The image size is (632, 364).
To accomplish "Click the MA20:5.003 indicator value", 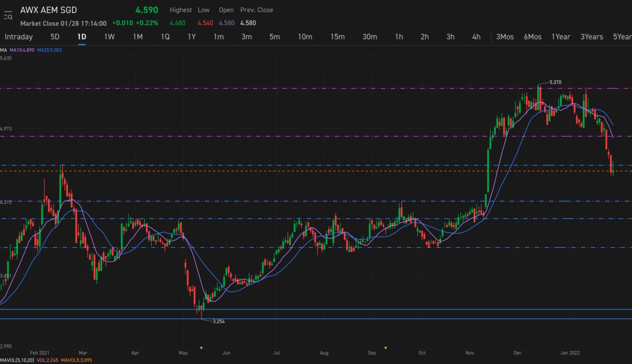I will tap(49, 50).
